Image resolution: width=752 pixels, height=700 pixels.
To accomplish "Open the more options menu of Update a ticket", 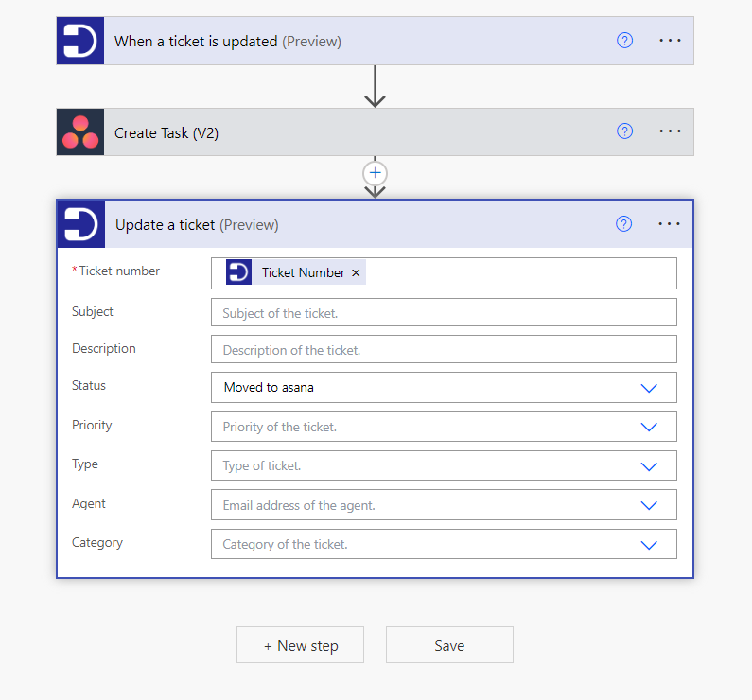I will pyautogui.click(x=669, y=224).
